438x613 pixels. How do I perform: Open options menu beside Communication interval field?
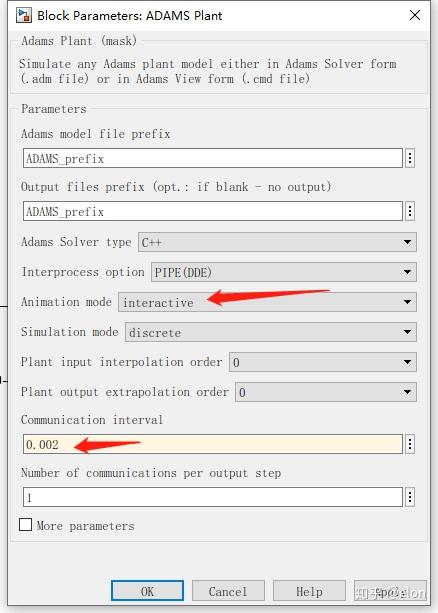pyautogui.click(x=409, y=444)
